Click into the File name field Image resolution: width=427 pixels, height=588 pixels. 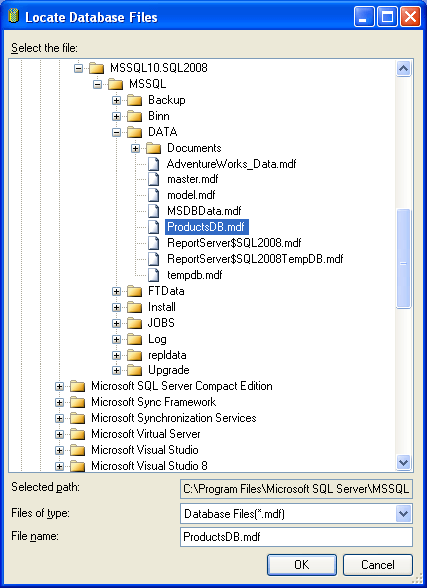[x=296, y=537]
